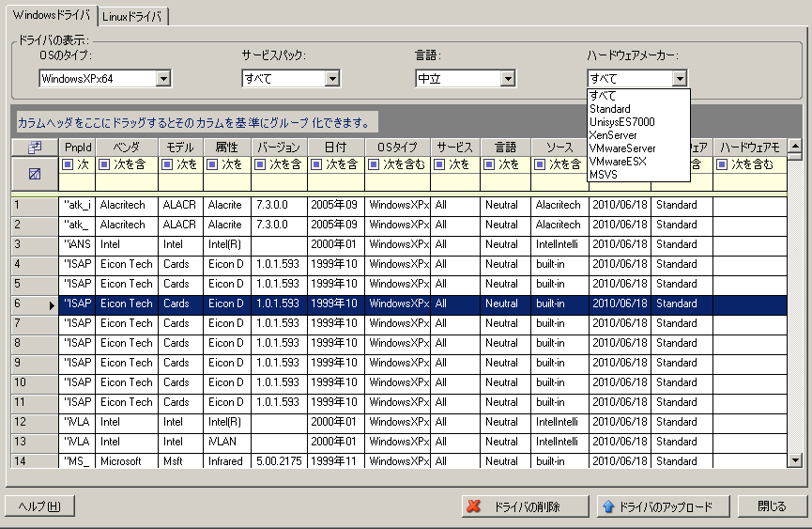The width and height of the screenshot is (812, 529).
Task: Sort by the モデル column header
Action: [181, 148]
